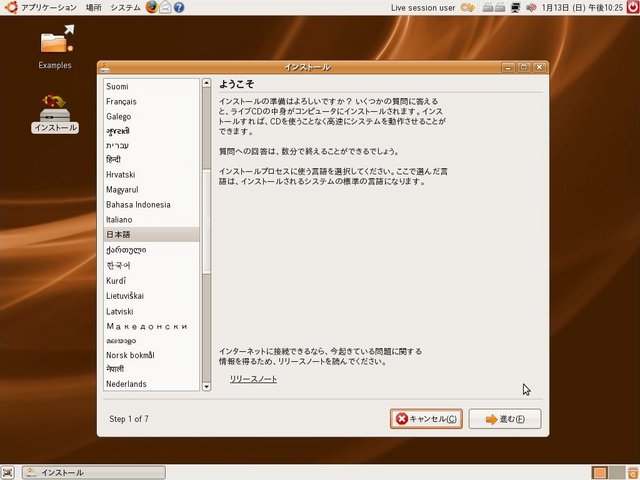Select the Georgian language entry ქართული
The width and height of the screenshot is (640, 480).
pos(151,250)
